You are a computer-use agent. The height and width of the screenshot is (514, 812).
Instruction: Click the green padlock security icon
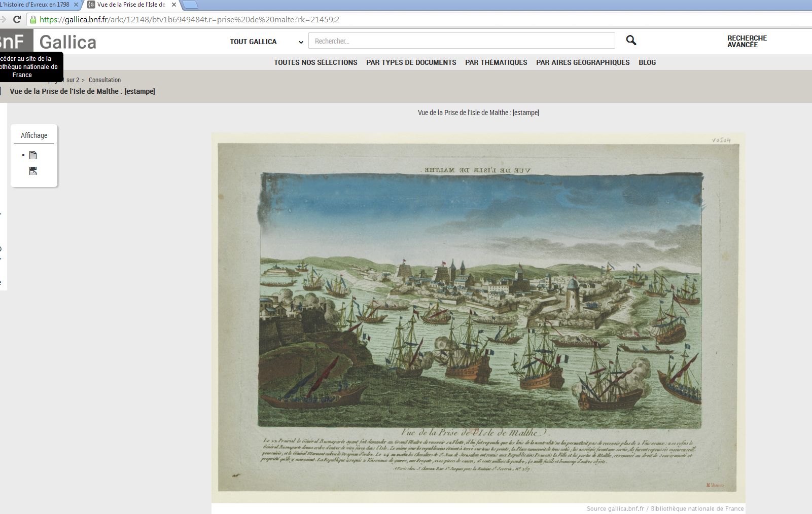33,20
